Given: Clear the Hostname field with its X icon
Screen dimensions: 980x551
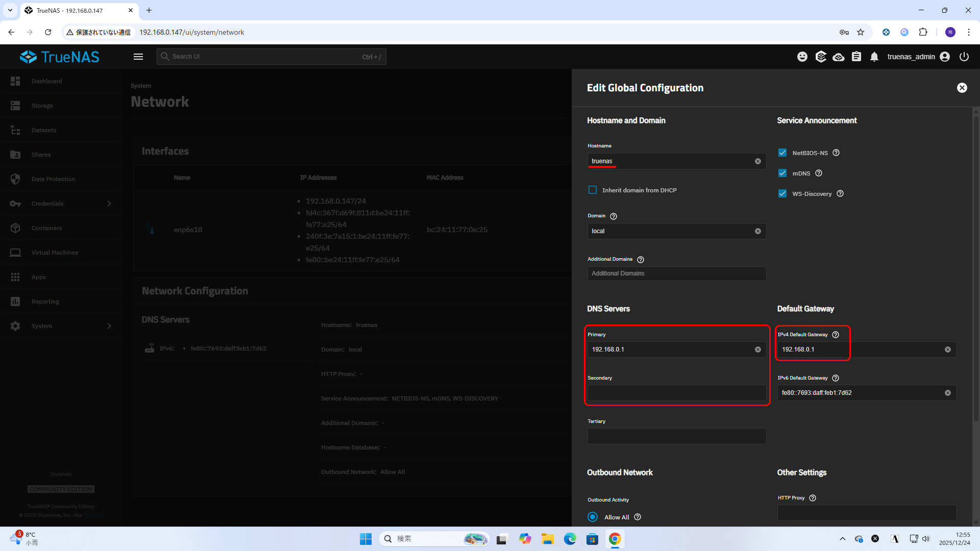Looking at the screenshot, I should tap(758, 161).
